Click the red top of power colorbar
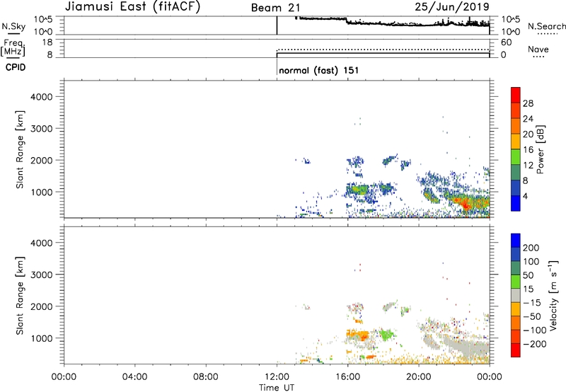This screenshot has width=566, height=392. pyautogui.click(x=516, y=95)
